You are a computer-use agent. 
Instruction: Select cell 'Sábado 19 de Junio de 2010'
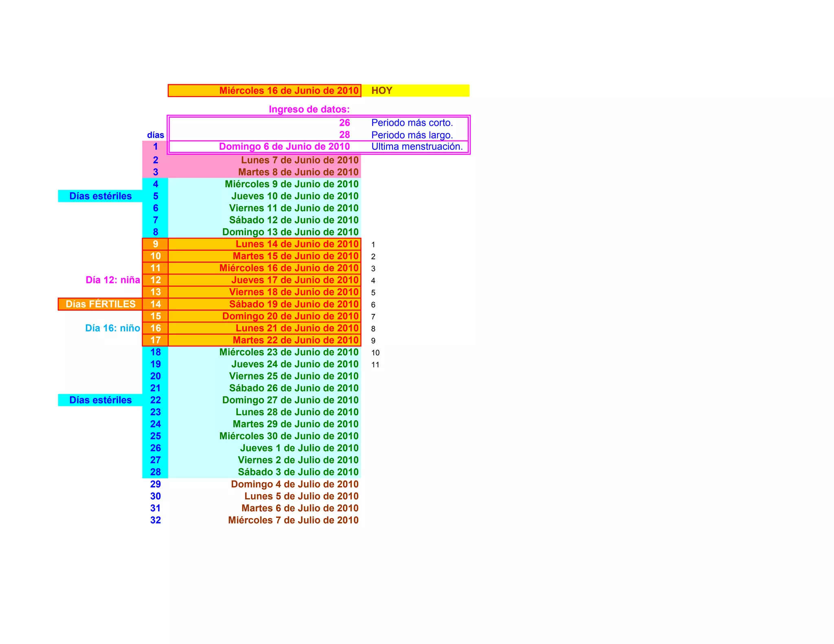pos(294,304)
